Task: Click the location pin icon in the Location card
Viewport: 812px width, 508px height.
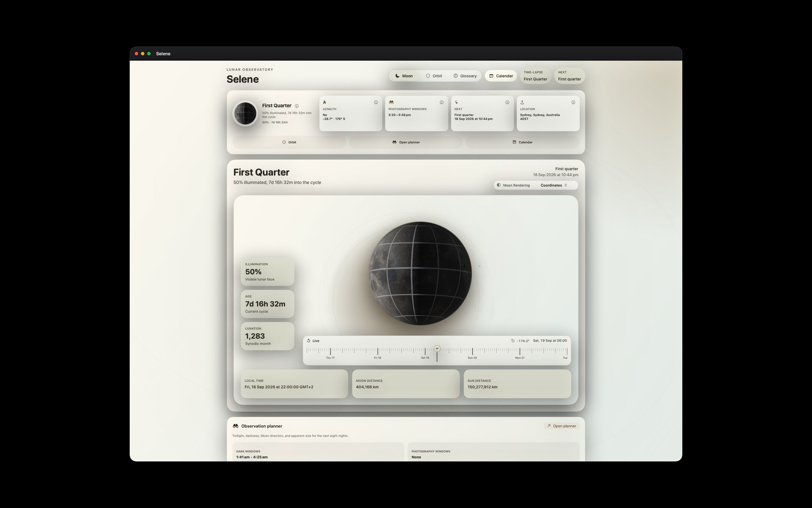Action: [522, 102]
